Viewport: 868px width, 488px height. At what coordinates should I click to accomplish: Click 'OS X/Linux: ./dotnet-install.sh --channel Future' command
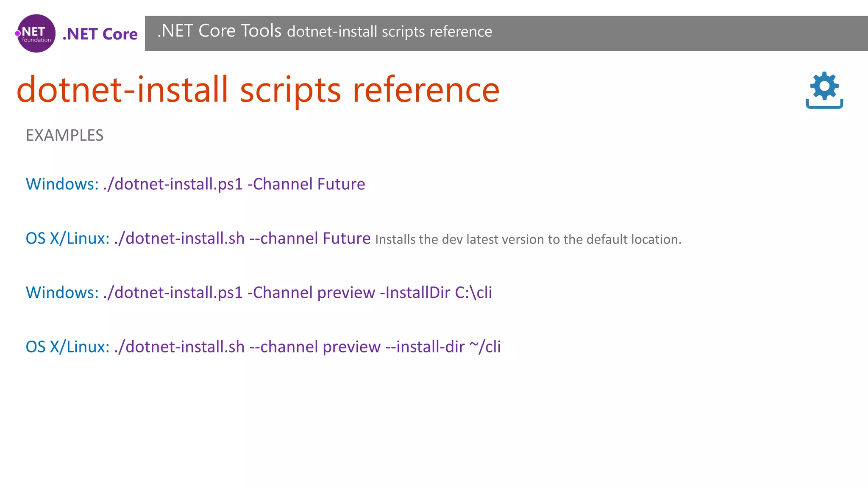pos(198,238)
